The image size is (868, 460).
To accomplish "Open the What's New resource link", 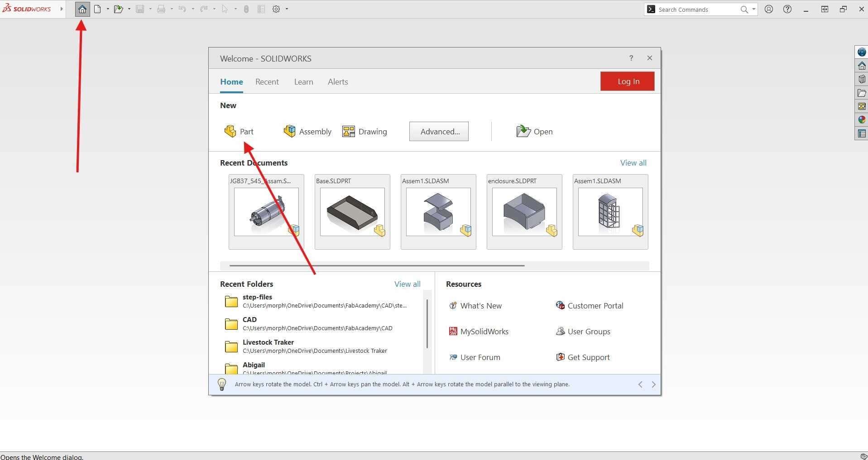I will (x=475, y=306).
